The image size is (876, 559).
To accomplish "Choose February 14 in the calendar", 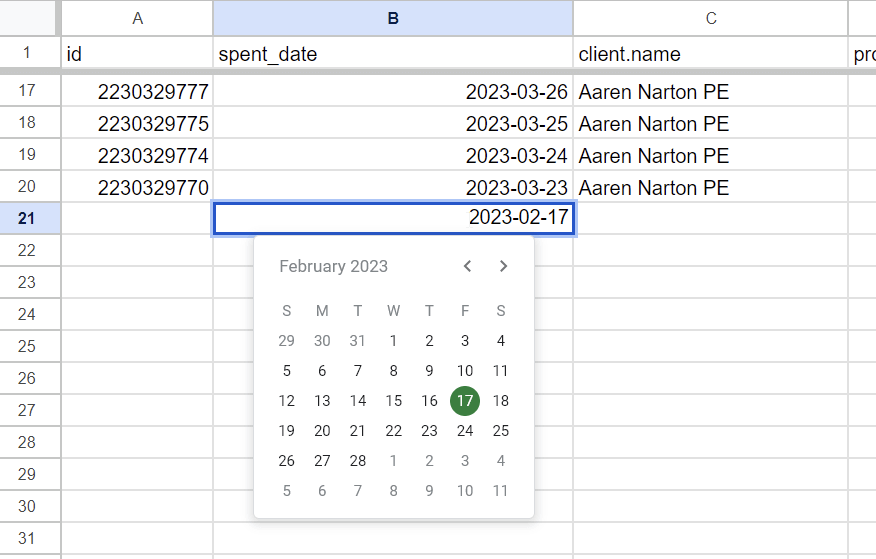I will coord(358,401).
